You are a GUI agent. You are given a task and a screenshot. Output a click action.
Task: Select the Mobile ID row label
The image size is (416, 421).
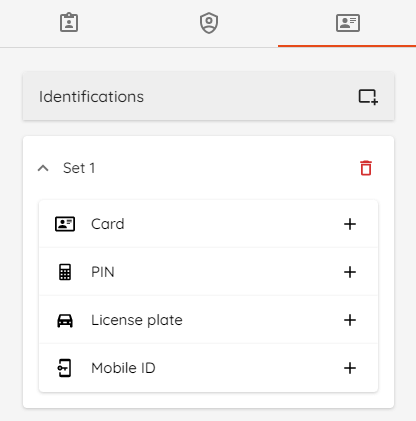[123, 368]
